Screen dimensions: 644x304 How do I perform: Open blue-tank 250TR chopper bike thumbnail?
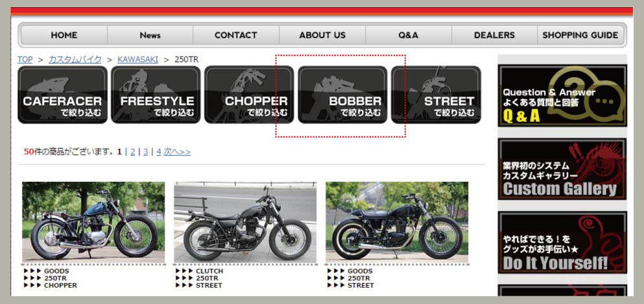[93, 222]
